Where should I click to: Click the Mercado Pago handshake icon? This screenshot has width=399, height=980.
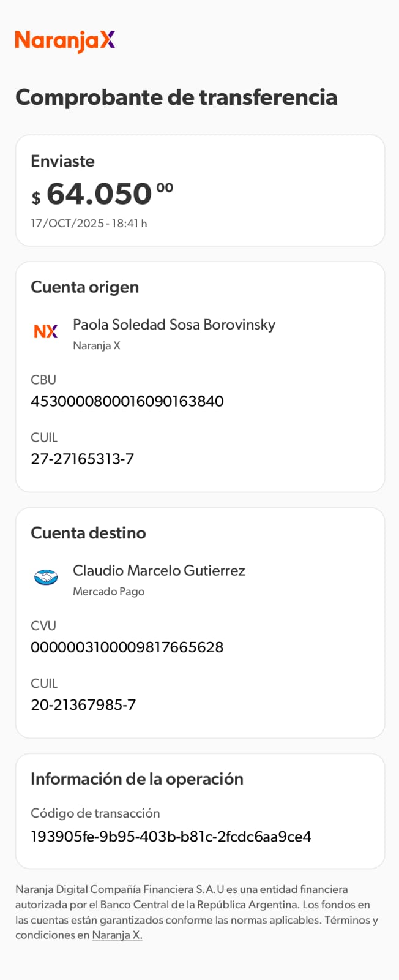tap(46, 577)
